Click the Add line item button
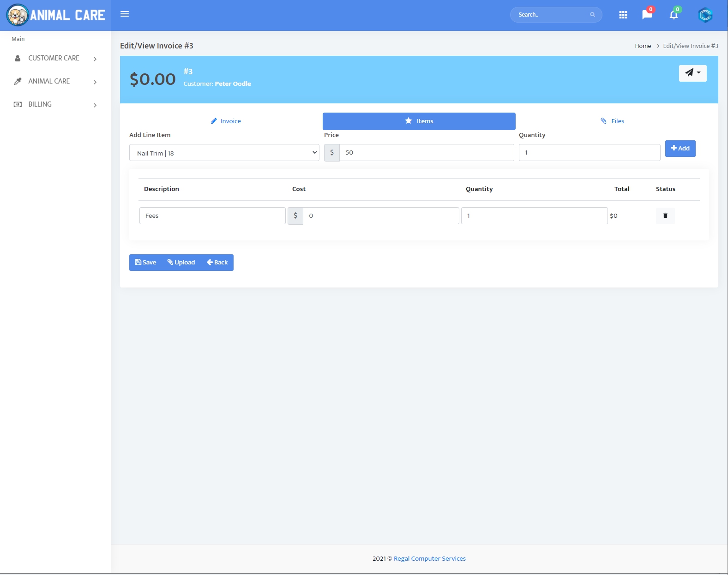728x575 pixels. pos(680,148)
